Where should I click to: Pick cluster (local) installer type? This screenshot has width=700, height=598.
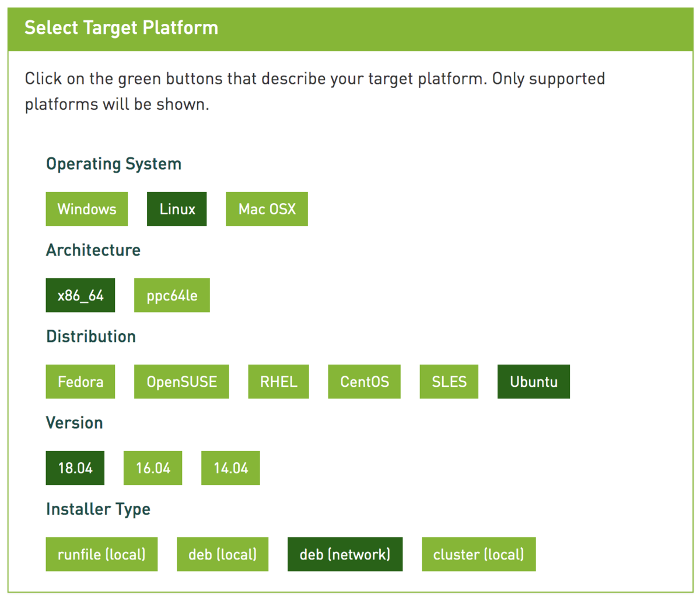478,554
